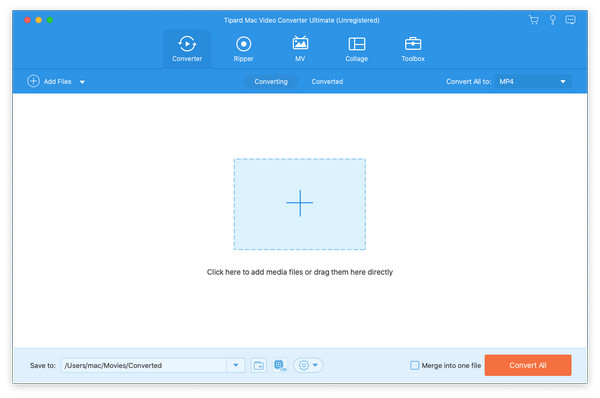Viewport: 600px width, 398px height.
Task: Open the output folder icon
Action: tap(259, 365)
